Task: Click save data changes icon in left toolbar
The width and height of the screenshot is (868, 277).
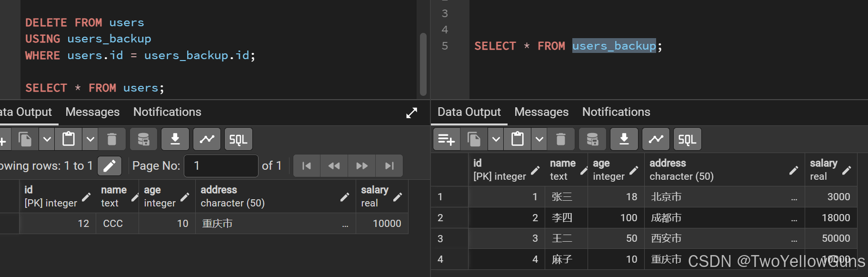Action: [143, 139]
